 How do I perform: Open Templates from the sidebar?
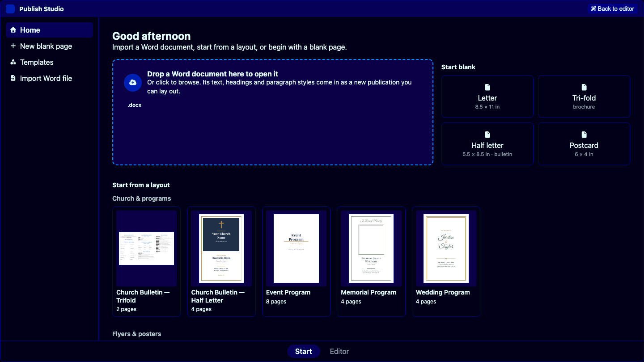coord(50,62)
